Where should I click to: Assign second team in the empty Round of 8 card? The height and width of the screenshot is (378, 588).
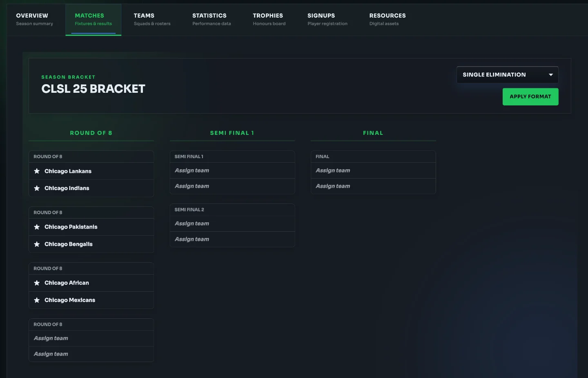pyautogui.click(x=91, y=354)
